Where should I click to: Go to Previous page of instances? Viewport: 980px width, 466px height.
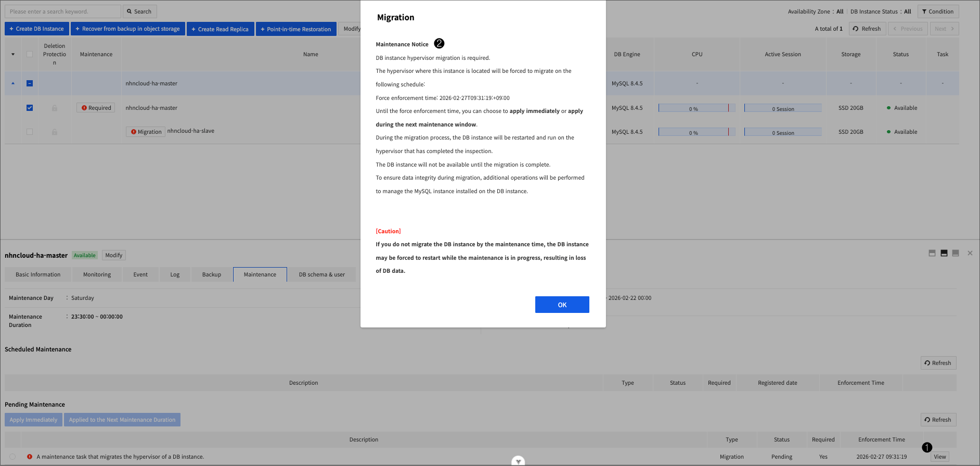coord(908,29)
